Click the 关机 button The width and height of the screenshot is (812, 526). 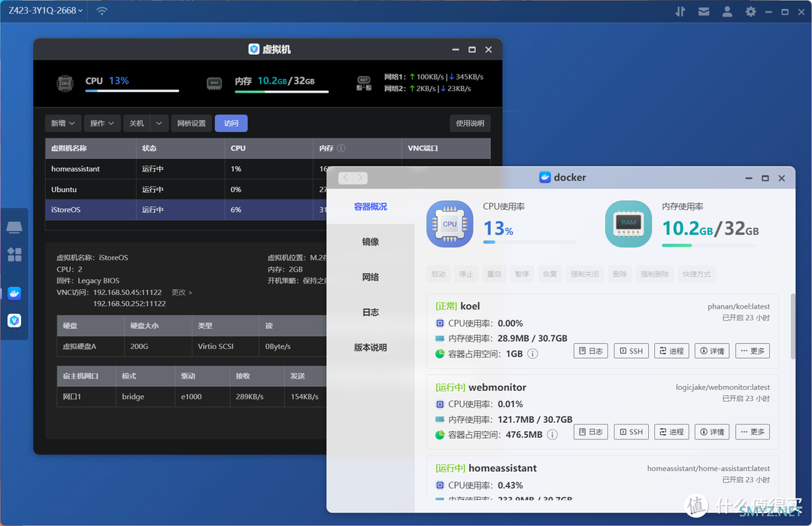point(137,123)
